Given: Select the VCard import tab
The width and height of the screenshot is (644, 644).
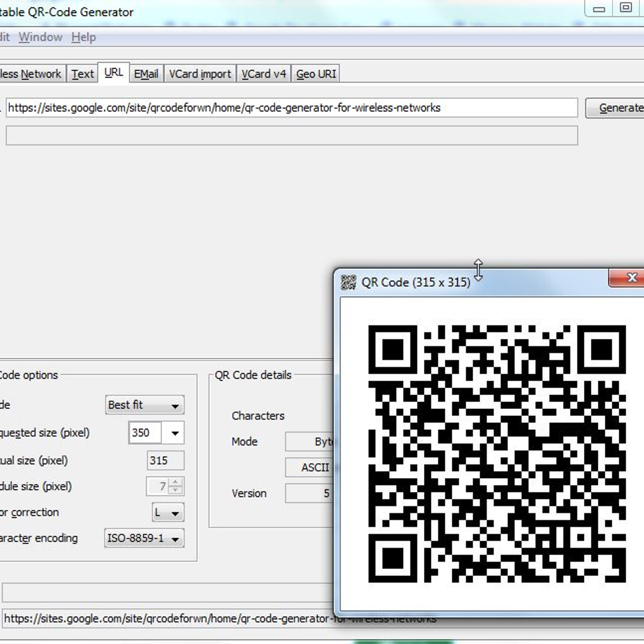Looking at the screenshot, I should [x=199, y=73].
